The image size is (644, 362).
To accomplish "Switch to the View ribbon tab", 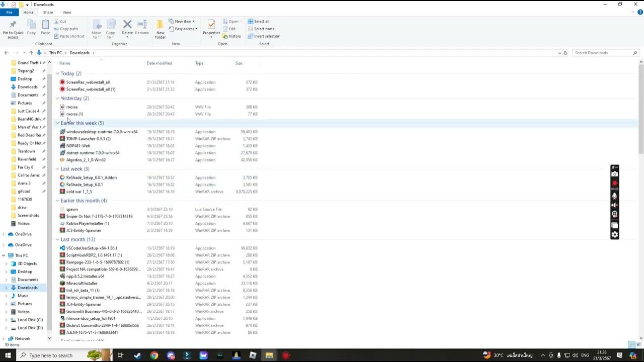I will coord(67,12).
